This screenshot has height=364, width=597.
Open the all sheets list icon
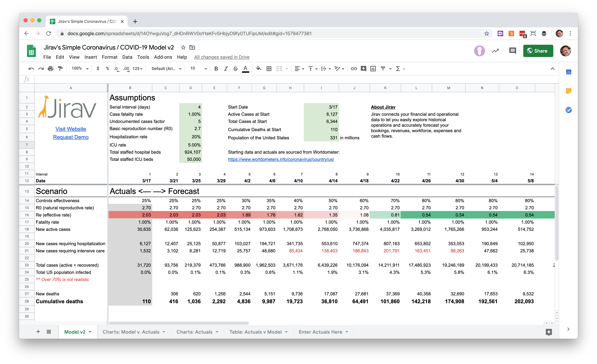[49, 332]
